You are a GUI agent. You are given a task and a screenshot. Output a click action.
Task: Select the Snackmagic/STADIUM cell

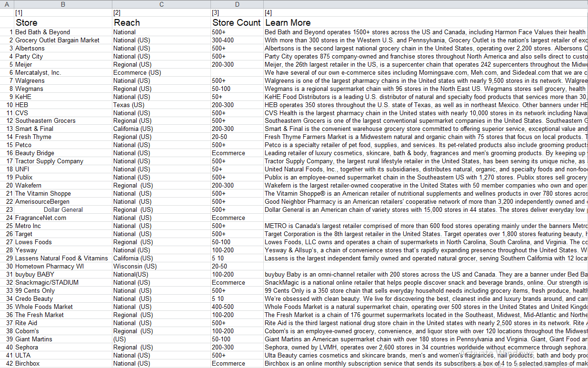coord(63,283)
